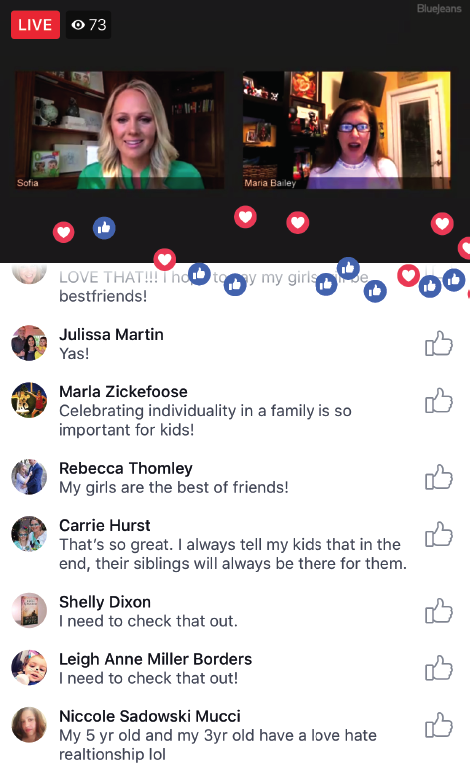Image resolution: width=471 pixels, height=772 pixels.
Task: Click Niccole Sadowski Mucci's name
Action: tap(150, 716)
